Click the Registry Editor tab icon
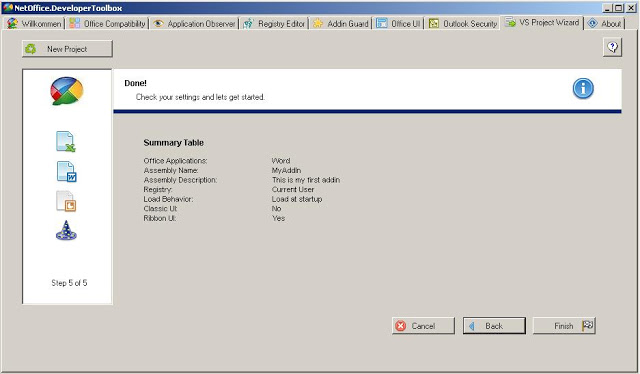 click(248, 24)
